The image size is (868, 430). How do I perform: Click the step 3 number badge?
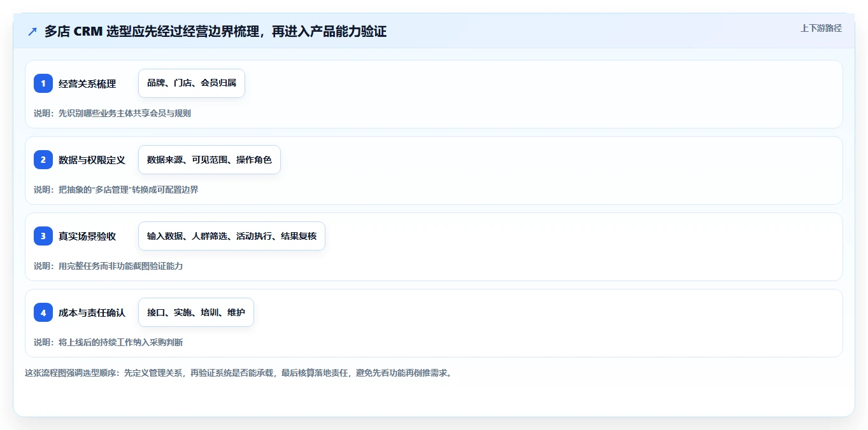(x=43, y=236)
